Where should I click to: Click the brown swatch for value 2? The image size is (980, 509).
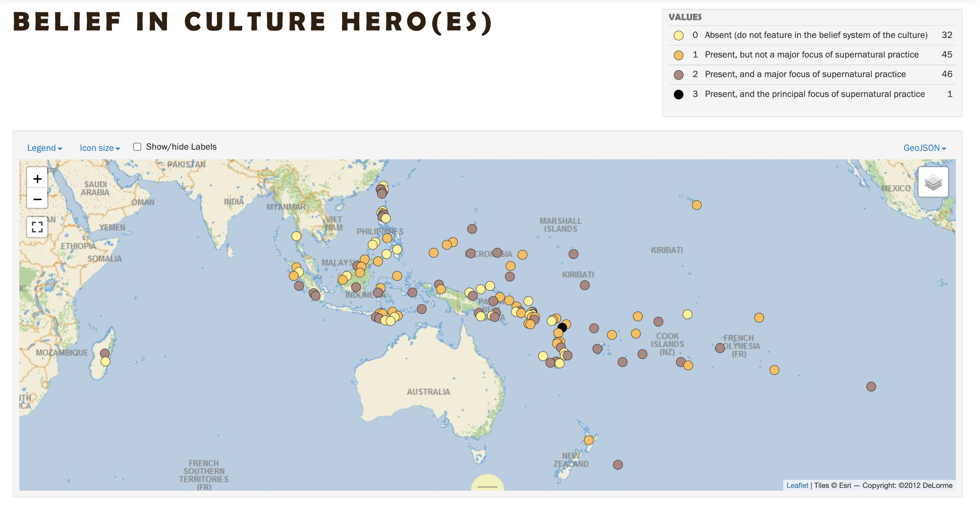point(678,75)
